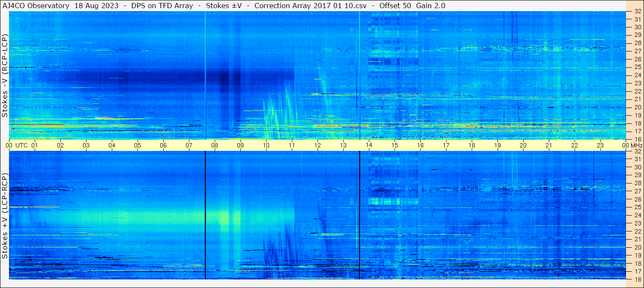The height and width of the screenshot is (288, 644).
Task: Click the Stokes +V (LCP-RCP) axis title
Action: pyautogui.click(x=5, y=216)
